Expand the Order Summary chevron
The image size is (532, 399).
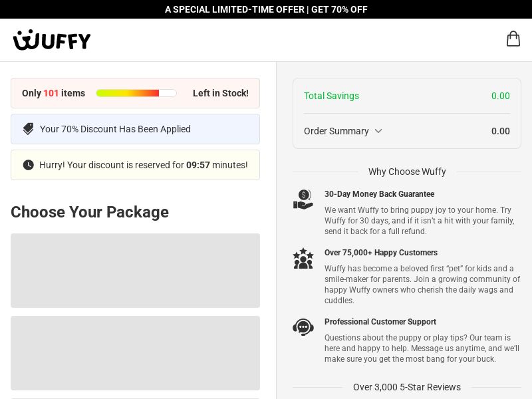coord(378,131)
